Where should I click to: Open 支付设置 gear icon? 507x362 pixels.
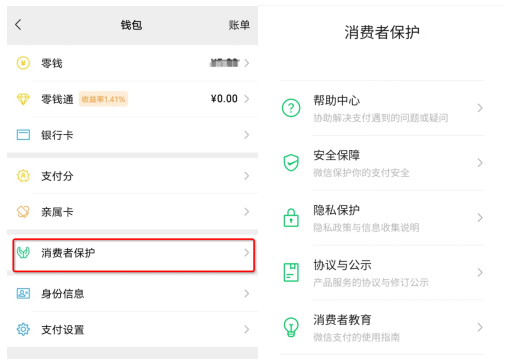(x=23, y=329)
